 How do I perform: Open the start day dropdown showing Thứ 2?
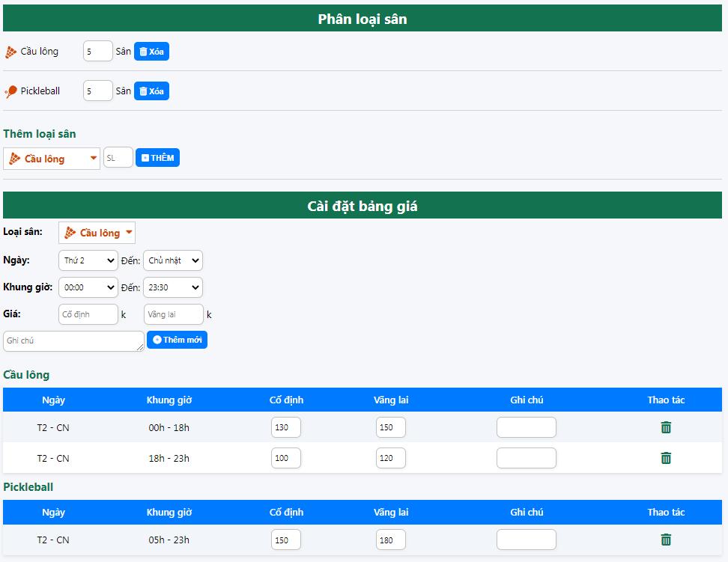point(88,260)
